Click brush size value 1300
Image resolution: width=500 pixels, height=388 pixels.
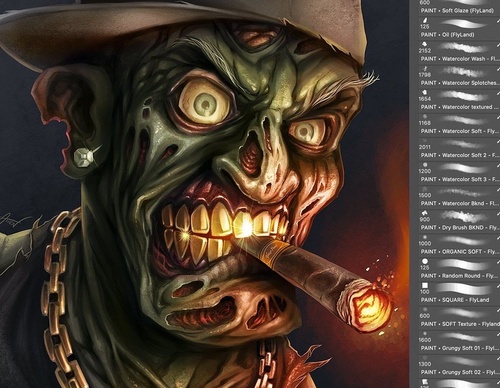[x=425, y=364]
